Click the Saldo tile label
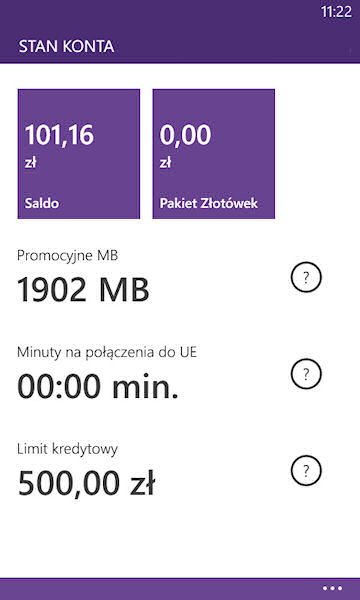 42,203
